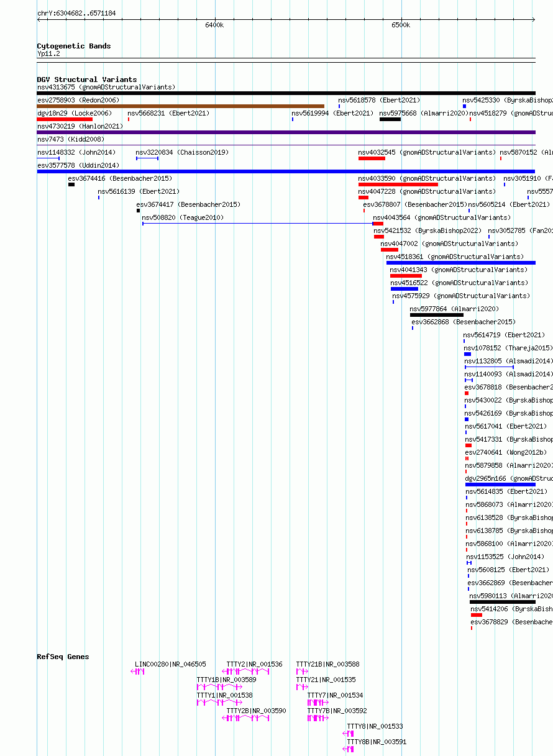Open variant esv2758903 (Redon2006) label
Image resolution: width=553 pixels, height=756 pixels.
[x=78, y=100]
